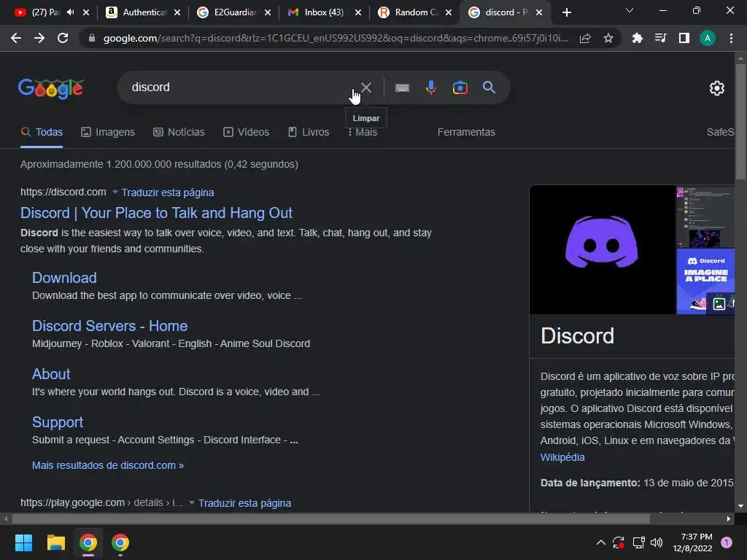This screenshot has height=560, width=747.
Task: Search by image with the camera icon
Action: point(460,87)
